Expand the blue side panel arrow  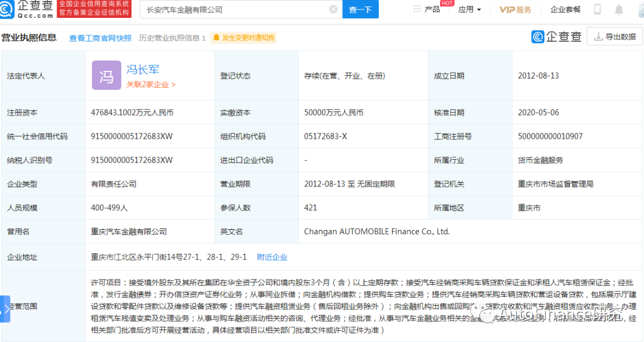pos(5,309)
